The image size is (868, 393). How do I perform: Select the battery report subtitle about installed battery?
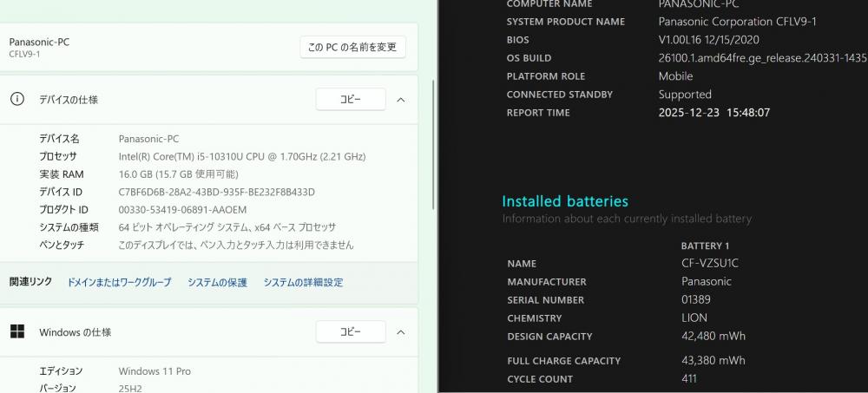click(627, 219)
